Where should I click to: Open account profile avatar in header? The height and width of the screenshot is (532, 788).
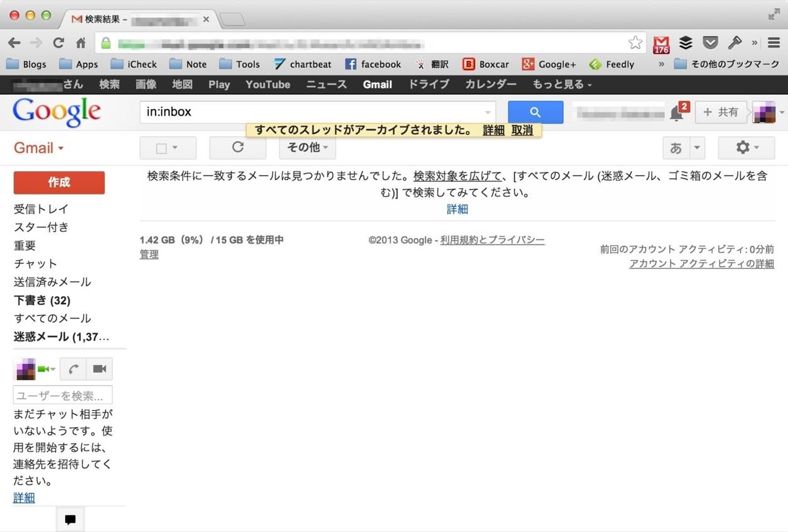point(764,113)
